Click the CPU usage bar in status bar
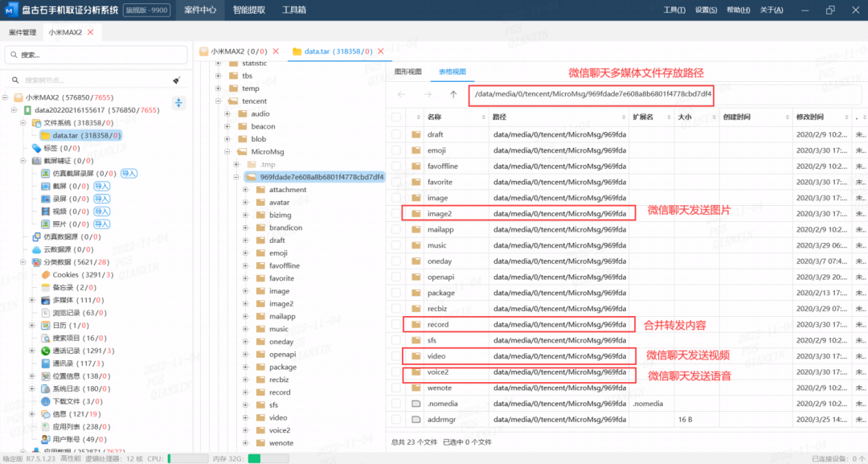Image resolution: width=868 pixels, height=464 pixels. tap(188, 458)
